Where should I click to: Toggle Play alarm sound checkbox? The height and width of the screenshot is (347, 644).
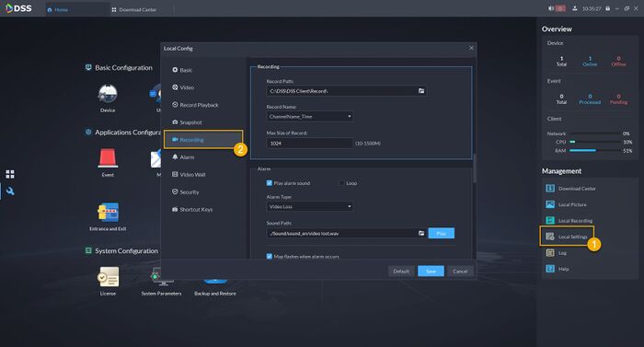270,183
